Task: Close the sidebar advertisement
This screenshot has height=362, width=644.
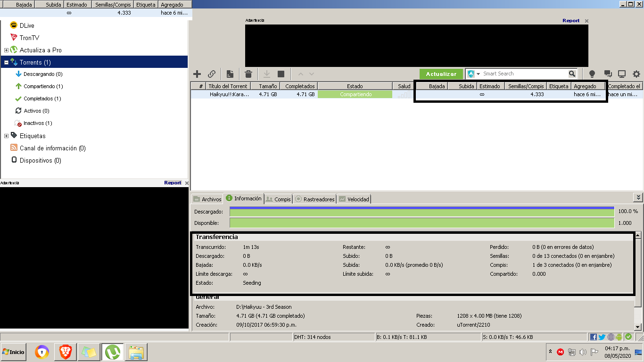Action: (187, 183)
